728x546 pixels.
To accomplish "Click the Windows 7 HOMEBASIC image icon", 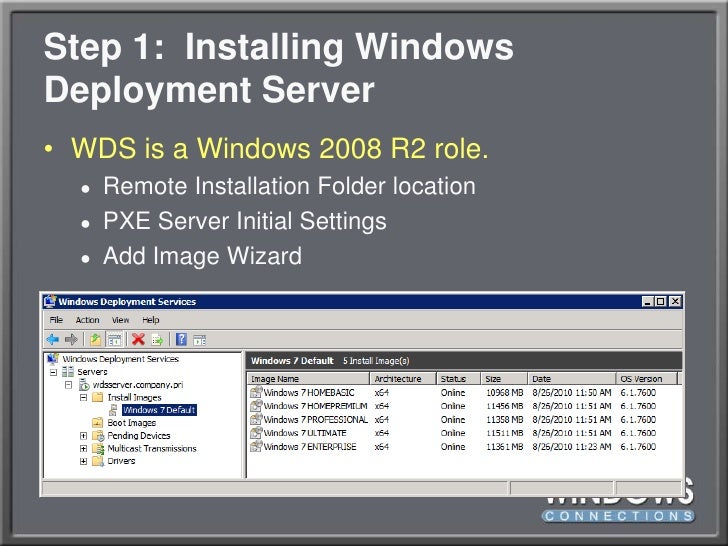I will 256,392.
